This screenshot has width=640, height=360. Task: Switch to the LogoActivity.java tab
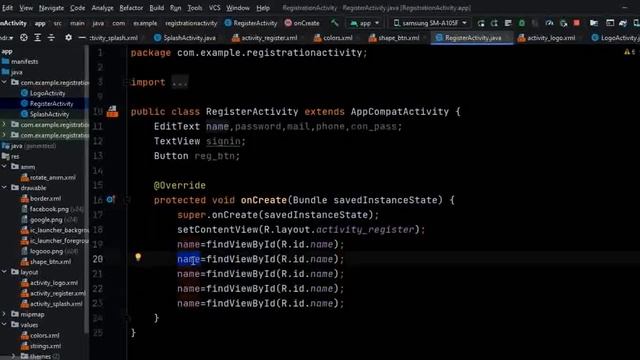click(x=616, y=38)
